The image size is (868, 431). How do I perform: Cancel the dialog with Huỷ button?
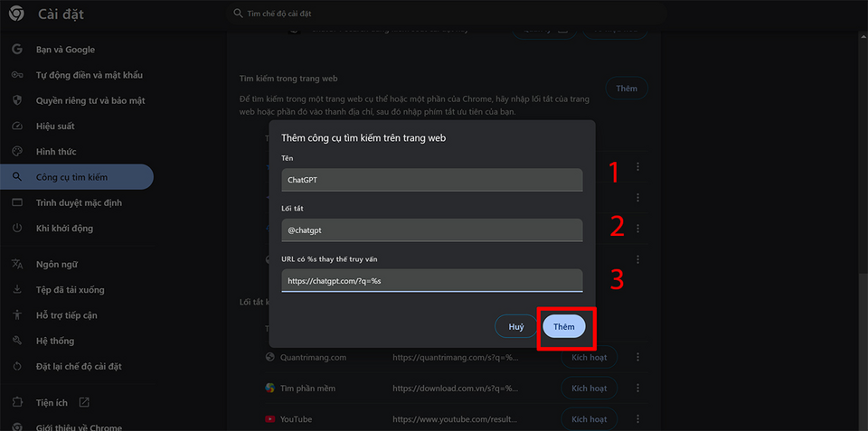(516, 326)
